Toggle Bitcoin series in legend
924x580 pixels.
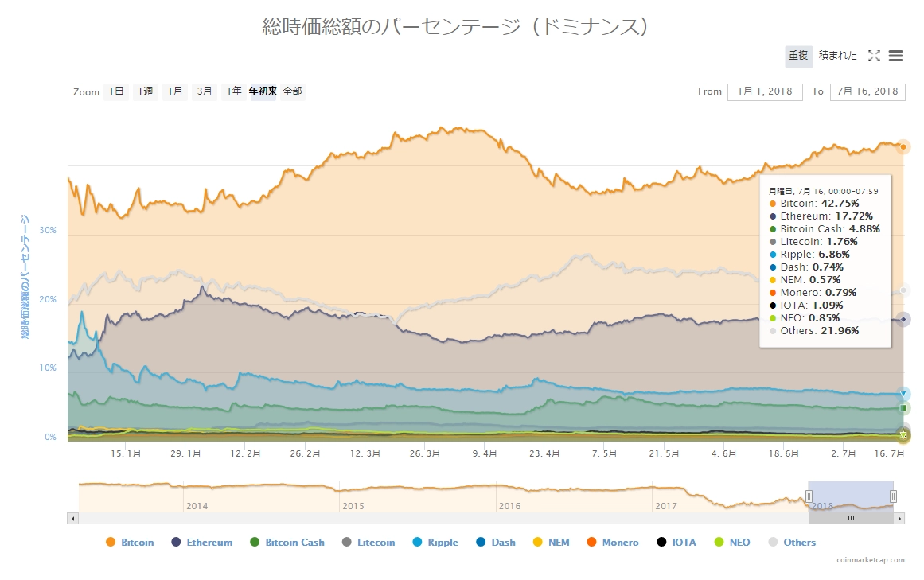[x=130, y=543]
